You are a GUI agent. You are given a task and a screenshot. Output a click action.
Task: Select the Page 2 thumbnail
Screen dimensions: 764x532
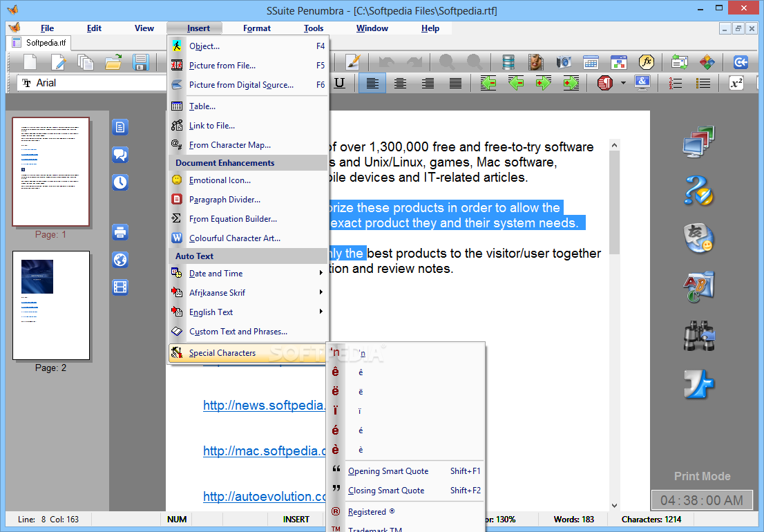pos(50,305)
